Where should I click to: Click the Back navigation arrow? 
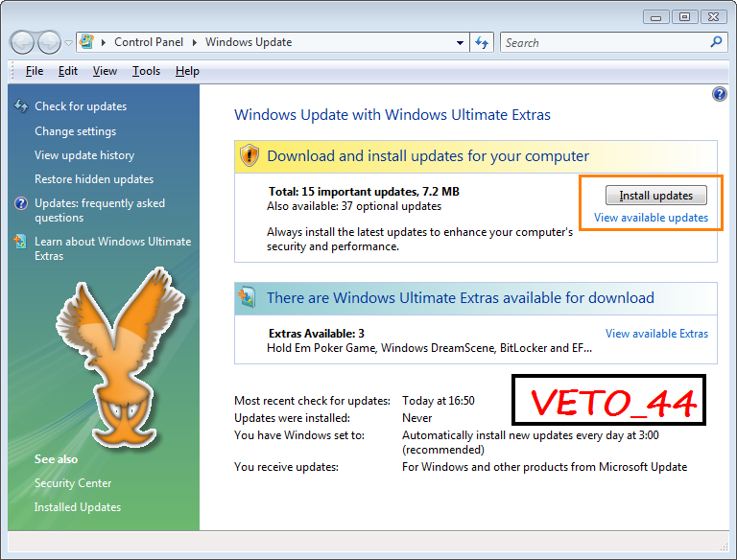coord(22,42)
